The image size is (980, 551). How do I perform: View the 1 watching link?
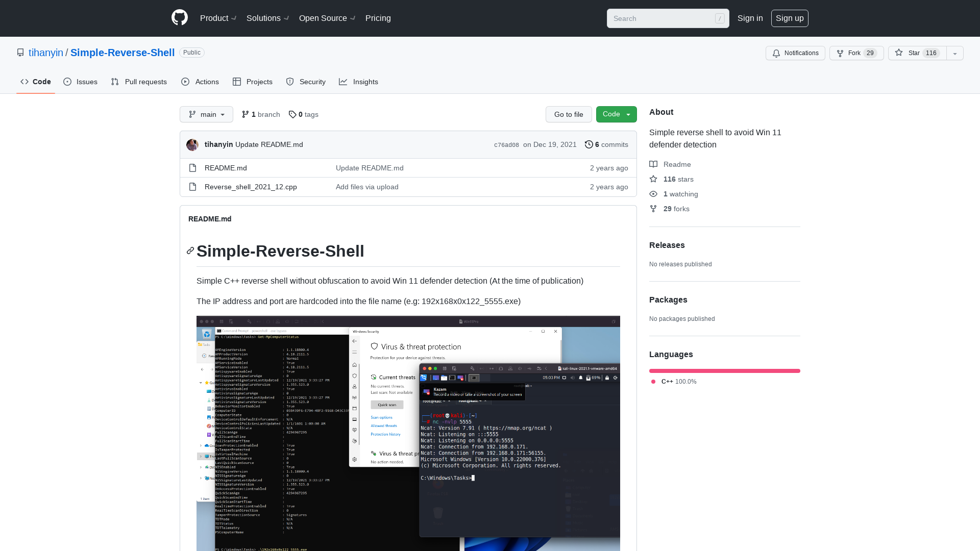(674, 194)
